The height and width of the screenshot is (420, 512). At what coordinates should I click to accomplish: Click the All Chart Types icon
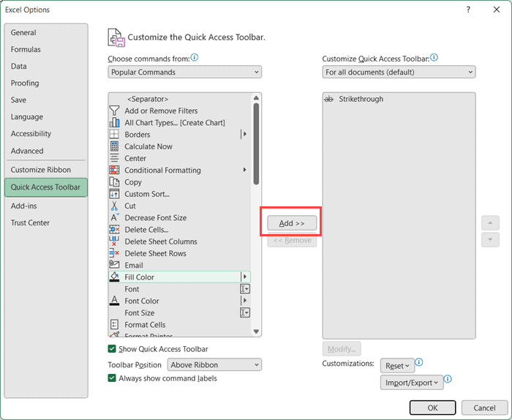pyautogui.click(x=114, y=122)
